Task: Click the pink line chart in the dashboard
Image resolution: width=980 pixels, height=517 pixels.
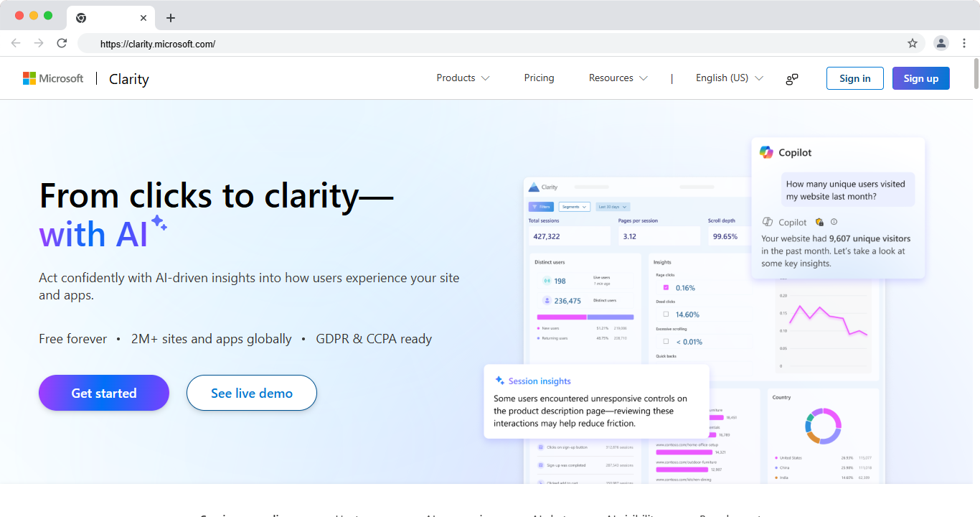Action: pyautogui.click(x=828, y=320)
